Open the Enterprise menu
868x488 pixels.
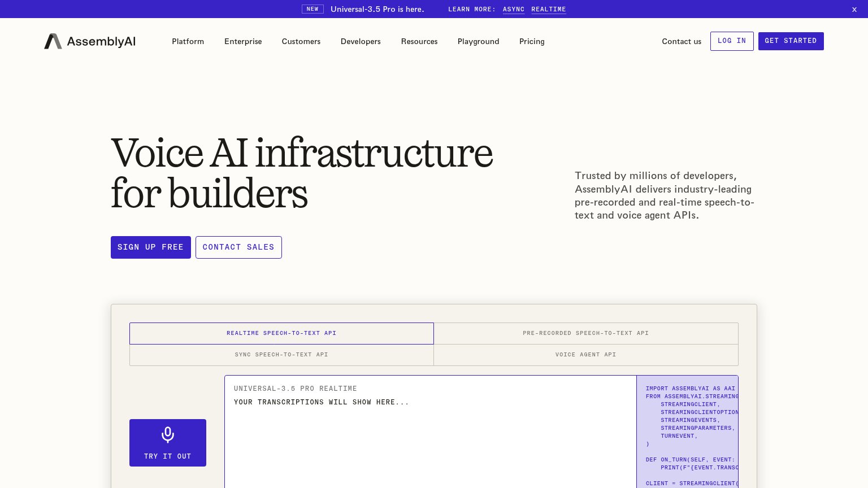point(243,41)
